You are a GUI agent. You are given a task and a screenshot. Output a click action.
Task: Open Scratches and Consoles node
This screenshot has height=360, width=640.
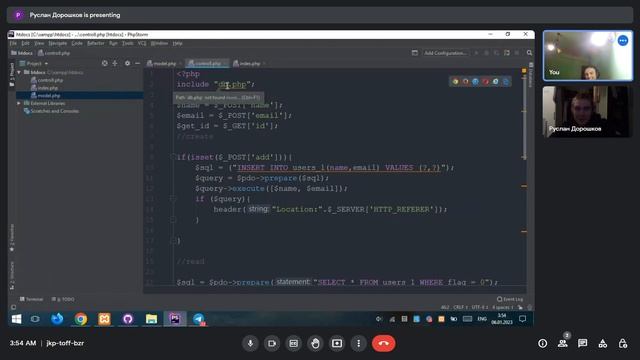coord(54,111)
